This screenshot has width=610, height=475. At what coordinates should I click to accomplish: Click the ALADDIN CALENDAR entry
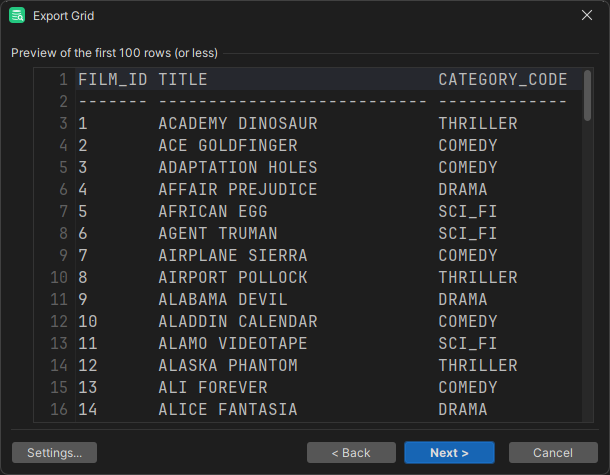237,322
